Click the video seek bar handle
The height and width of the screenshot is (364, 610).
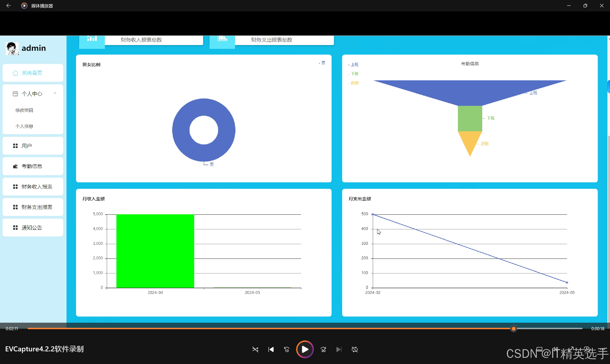click(513, 328)
